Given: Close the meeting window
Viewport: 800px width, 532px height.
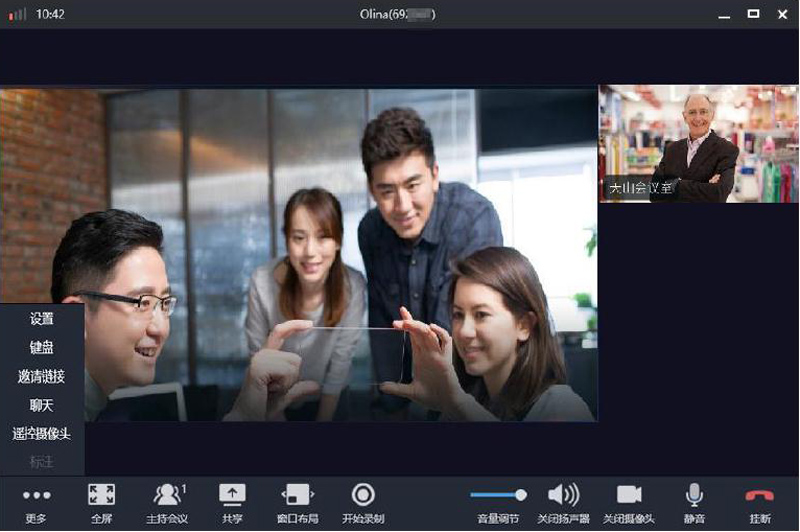Looking at the screenshot, I should click(x=782, y=14).
